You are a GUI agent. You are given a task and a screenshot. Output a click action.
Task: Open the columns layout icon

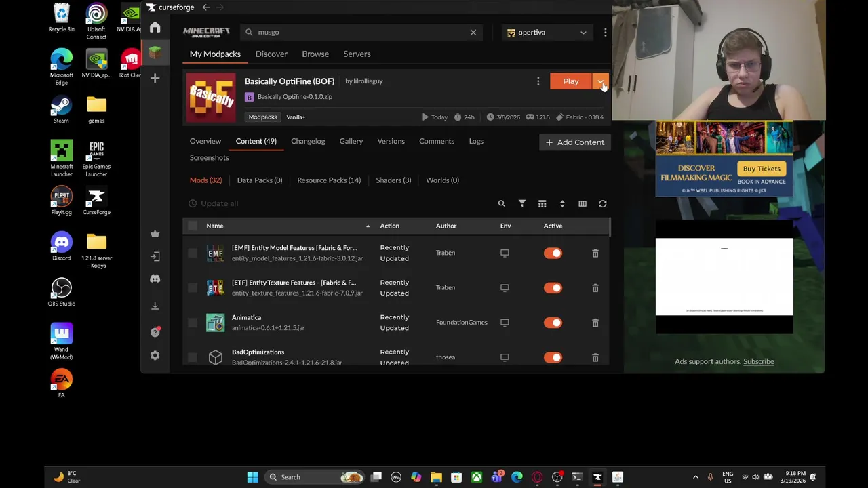click(583, 203)
